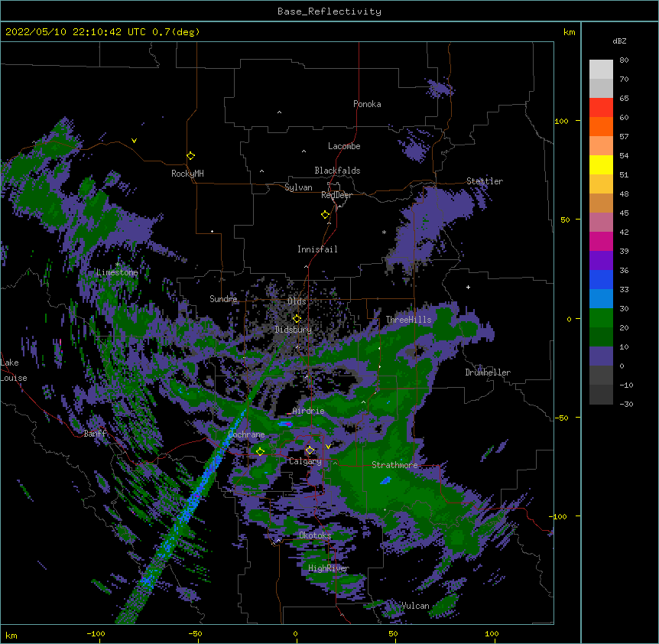The width and height of the screenshot is (659, 644).
Task: Click the yellow marker southwest of Cochrane
Action: (x=260, y=451)
